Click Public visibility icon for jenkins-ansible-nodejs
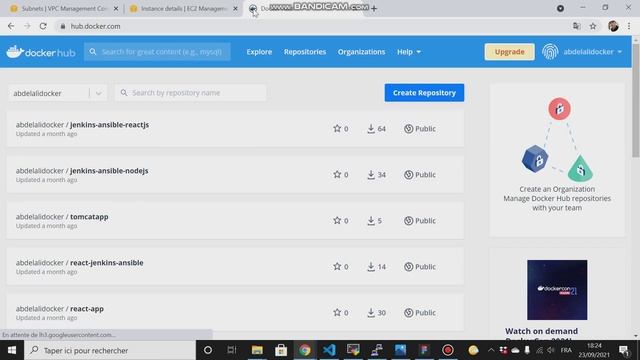This screenshot has height=360, width=640. (409, 175)
